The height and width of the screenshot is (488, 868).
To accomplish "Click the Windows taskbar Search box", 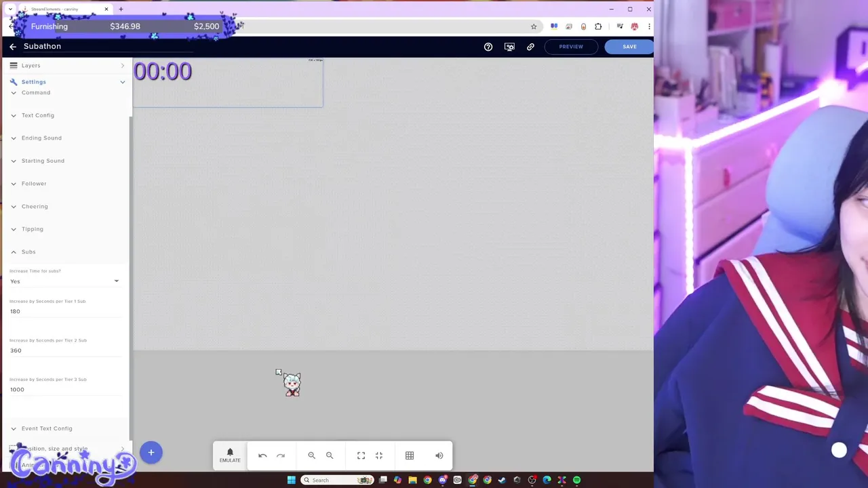I will pos(338,480).
